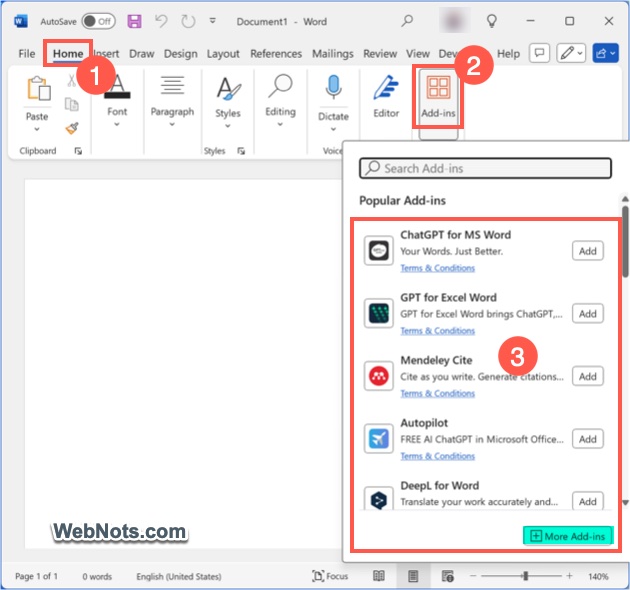Click the Autopilot airplane icon

pos(378,438)
